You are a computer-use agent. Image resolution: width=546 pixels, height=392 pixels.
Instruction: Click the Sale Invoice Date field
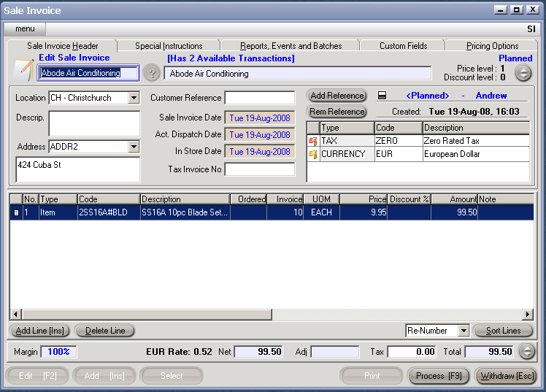click(x=260, y=118)
